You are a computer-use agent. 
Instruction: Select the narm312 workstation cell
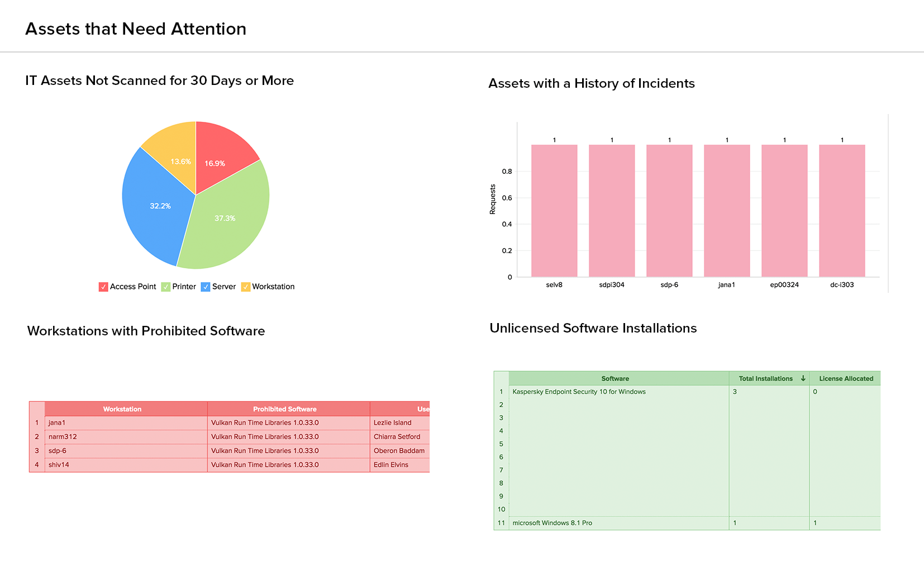[x=63, y=437]
